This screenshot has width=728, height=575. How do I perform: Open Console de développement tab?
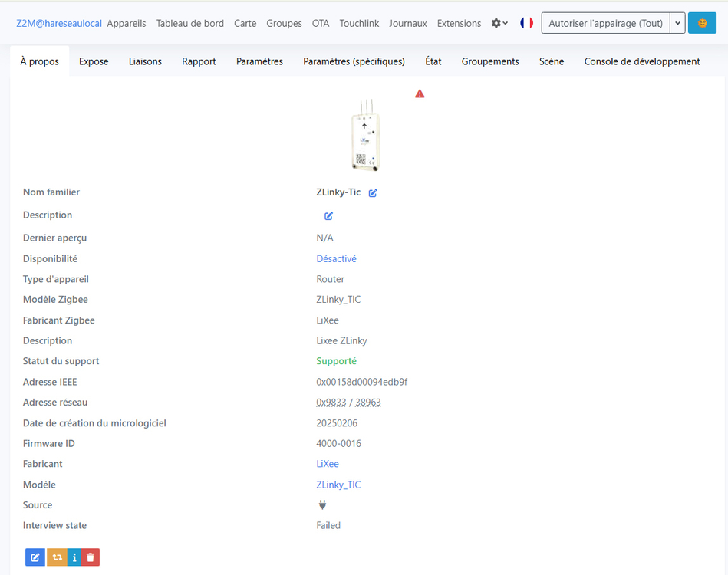[x=641, y=61]
